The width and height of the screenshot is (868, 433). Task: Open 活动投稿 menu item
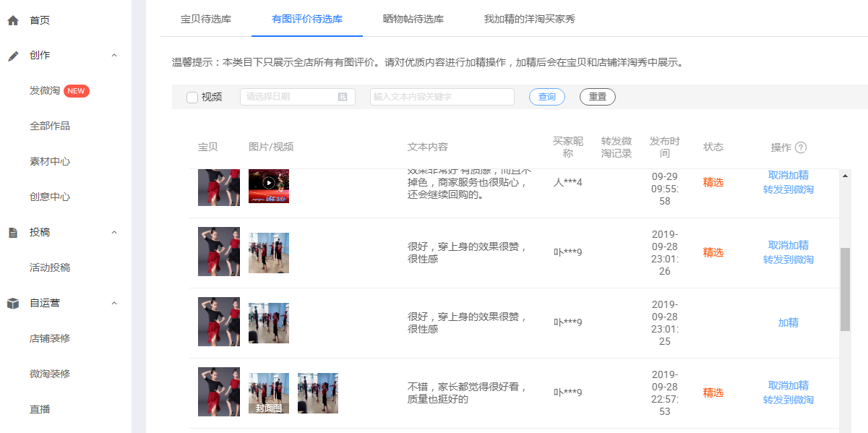tap(50, 268)
